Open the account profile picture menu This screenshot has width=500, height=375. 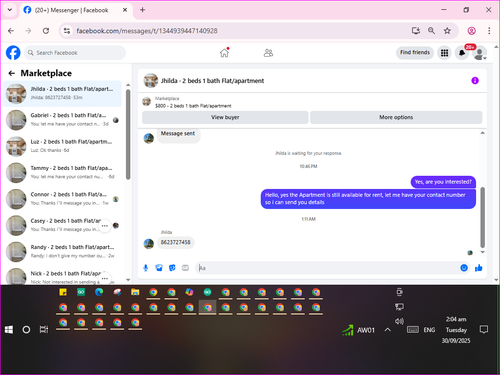[x=479, y=53]
